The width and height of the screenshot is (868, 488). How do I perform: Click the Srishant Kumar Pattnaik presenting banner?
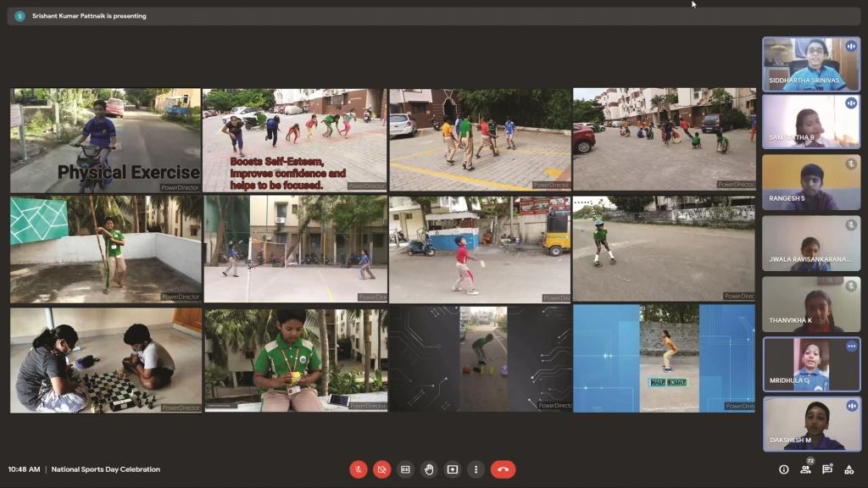[x=89, y=16]
